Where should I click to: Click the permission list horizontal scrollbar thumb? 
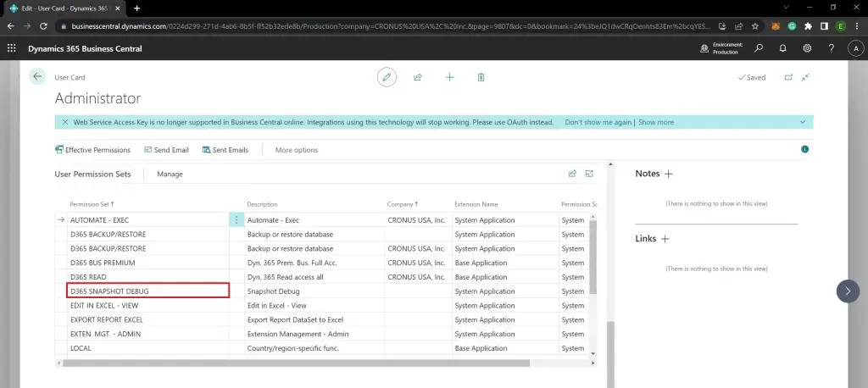[x=296, y=363]
